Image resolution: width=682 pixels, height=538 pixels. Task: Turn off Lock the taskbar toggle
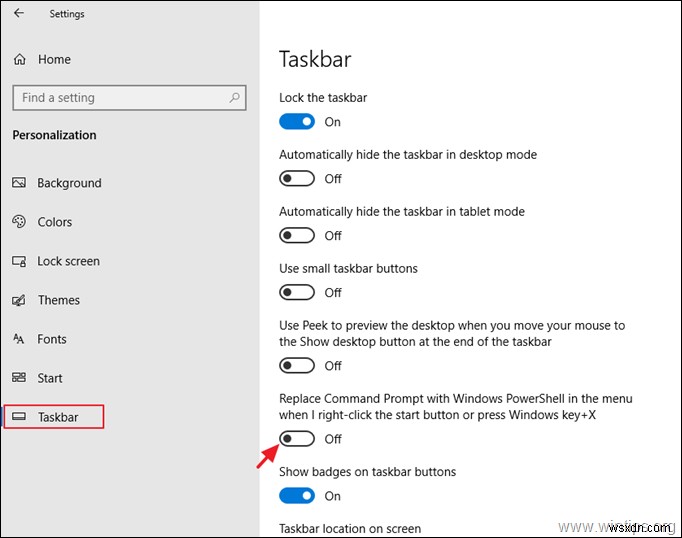point(297,122)
